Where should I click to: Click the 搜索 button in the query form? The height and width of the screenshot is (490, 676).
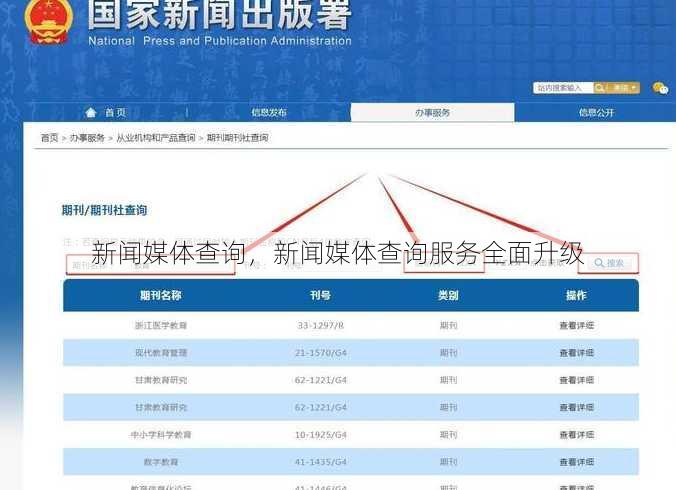pos(608,263)
